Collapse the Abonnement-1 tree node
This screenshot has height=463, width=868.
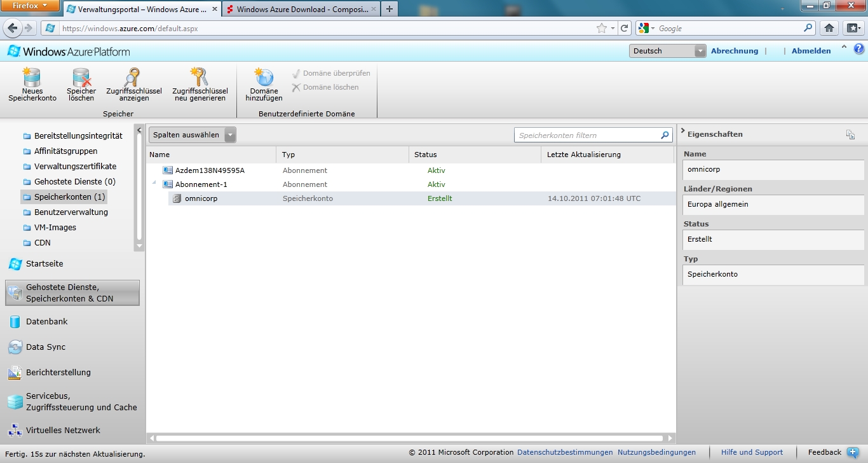pos(154,184)
